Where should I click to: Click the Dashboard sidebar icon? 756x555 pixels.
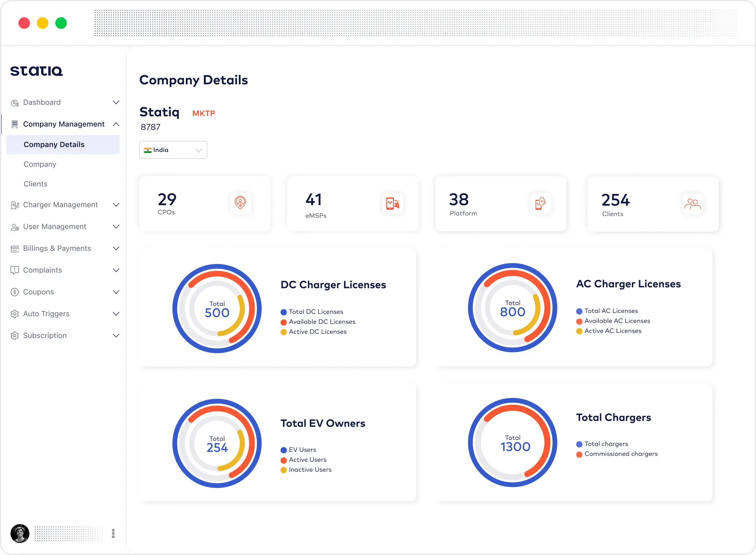coord(15,103)
